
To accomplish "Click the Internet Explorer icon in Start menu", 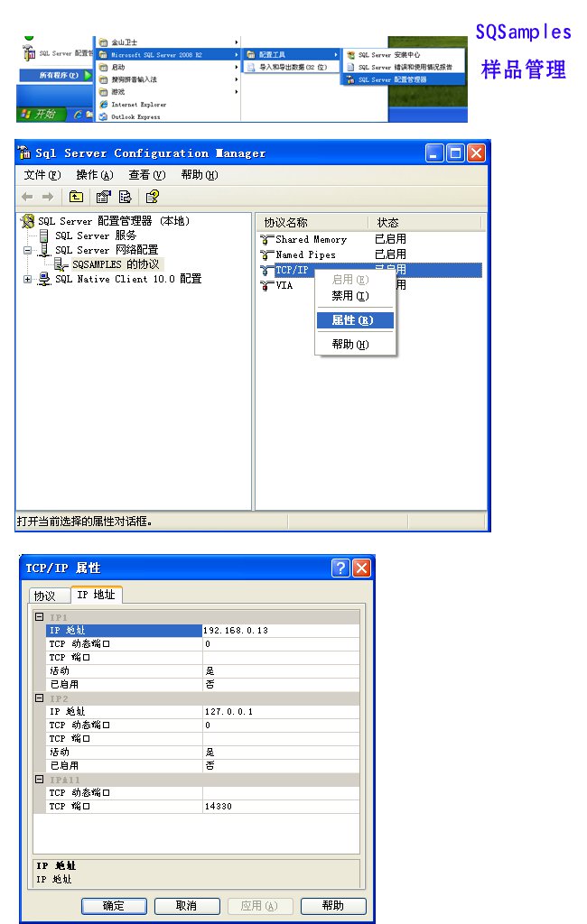I will point(104,105).
